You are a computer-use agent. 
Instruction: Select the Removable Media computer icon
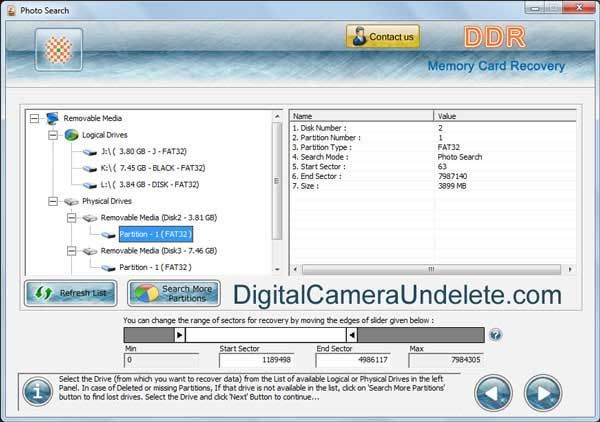[52, 118]
